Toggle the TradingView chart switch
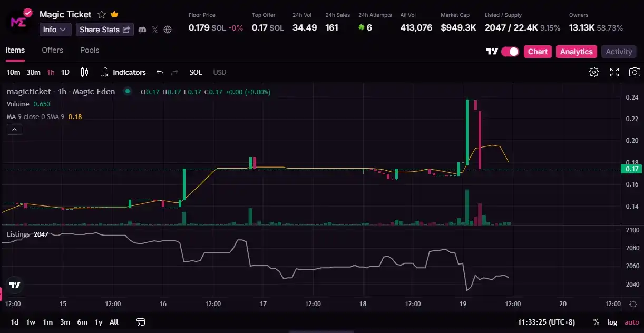The height and width of the screenshot is (333, 644). (x=510, y=52)
